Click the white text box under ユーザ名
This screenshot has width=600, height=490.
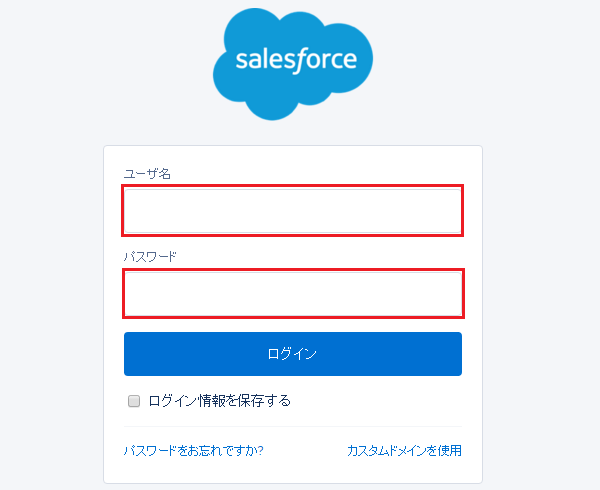(293, 211)
